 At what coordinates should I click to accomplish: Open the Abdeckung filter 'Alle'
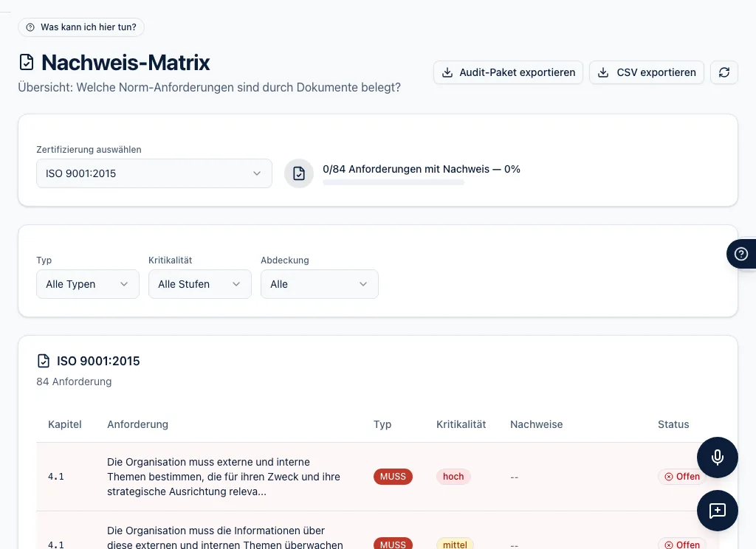pyautogui.click(x=320, y=284)
